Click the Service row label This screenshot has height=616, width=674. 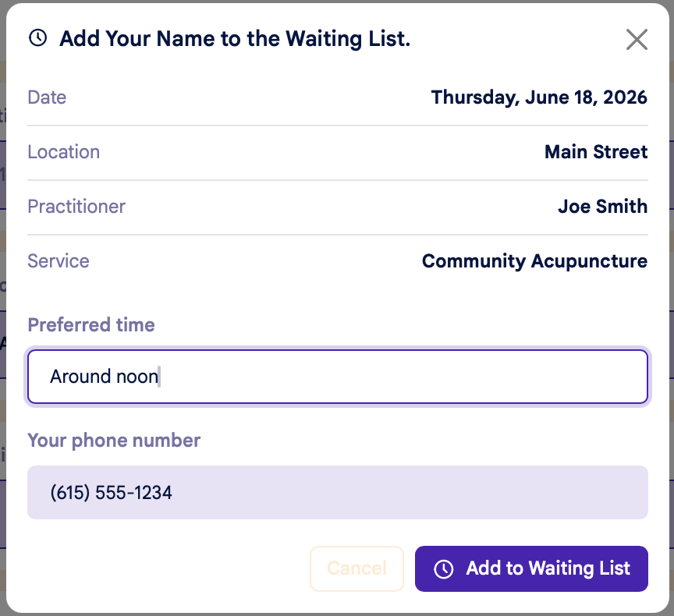[x=59, y=261]
